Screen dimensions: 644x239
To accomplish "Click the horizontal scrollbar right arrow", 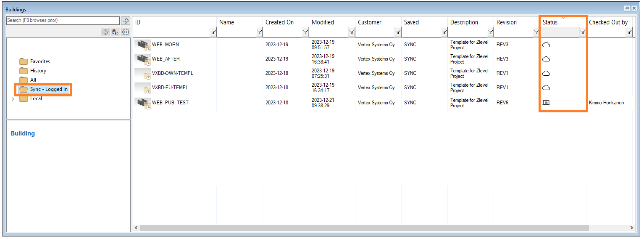I will [632, 228].
